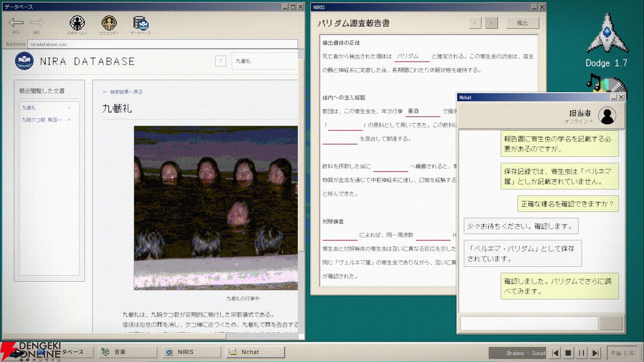Click the blank before へ曝露されると
644x362 pixels.
390,166
